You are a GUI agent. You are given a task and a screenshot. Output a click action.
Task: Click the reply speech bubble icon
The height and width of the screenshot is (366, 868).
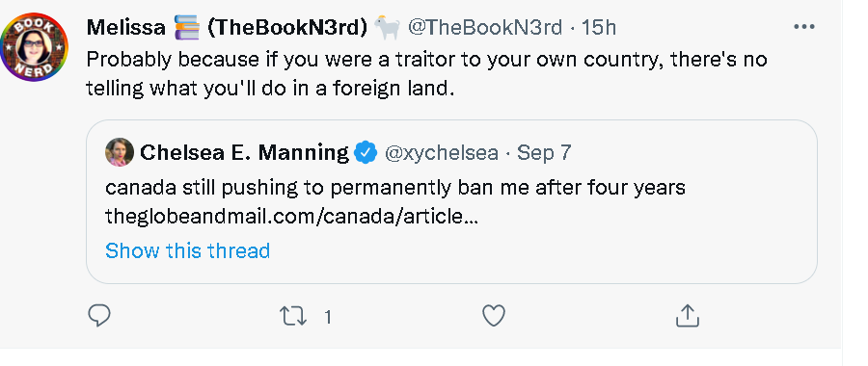pyautogui.click(x=99, y=316)
